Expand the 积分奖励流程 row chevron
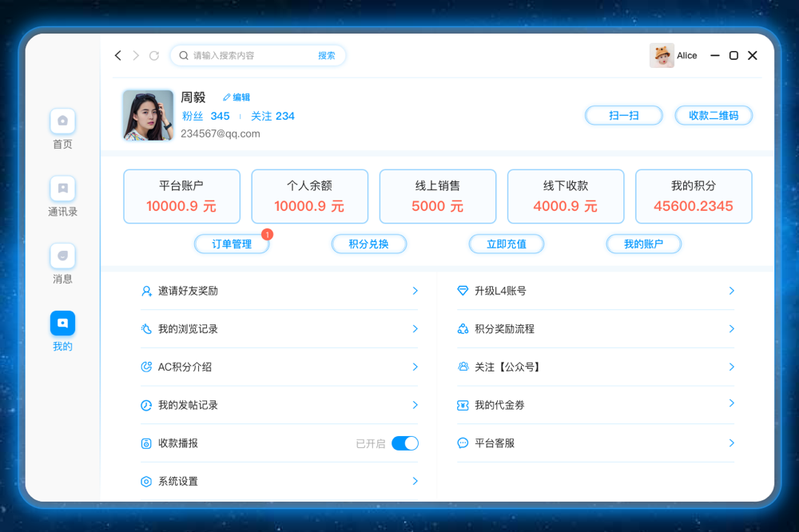 tap(732, 329)
